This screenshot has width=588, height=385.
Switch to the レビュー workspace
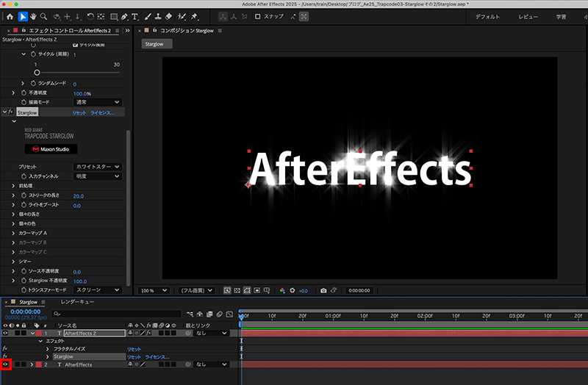coord(528,17)
